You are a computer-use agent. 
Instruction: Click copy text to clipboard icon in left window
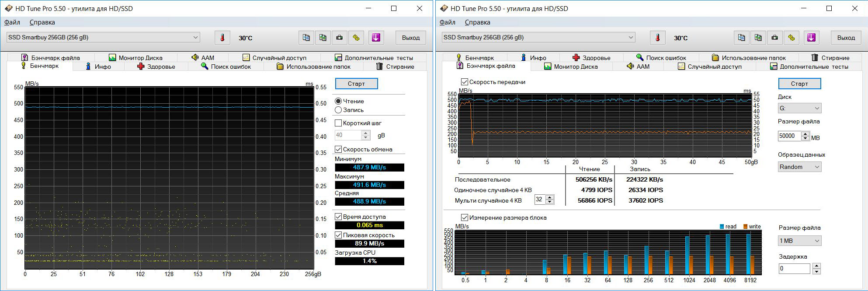306,38
